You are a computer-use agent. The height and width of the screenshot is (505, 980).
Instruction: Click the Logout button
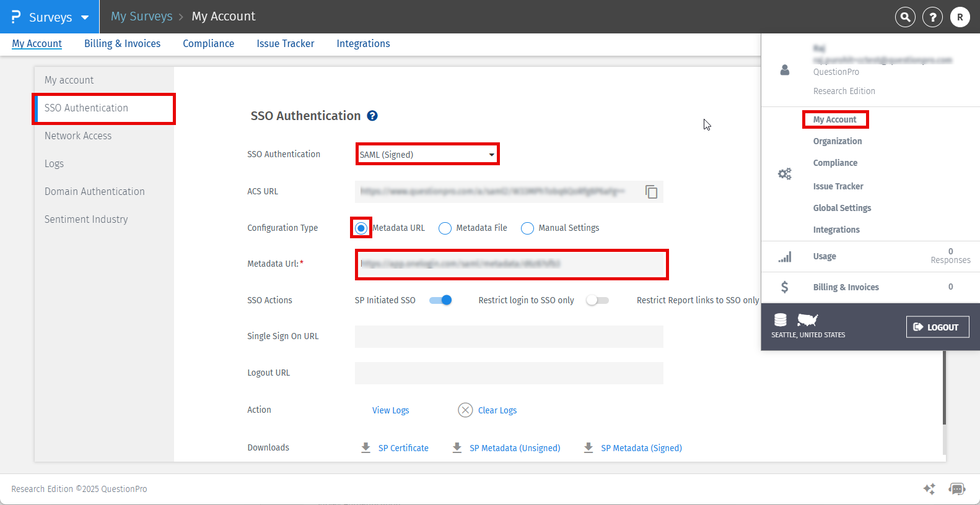click(x=937, y=327)
